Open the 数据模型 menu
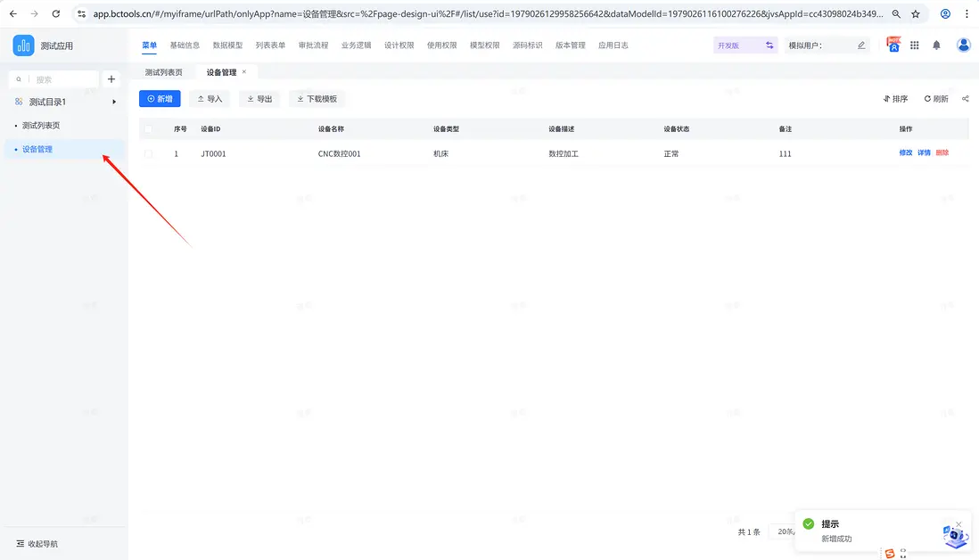 (x=228, y=45)
